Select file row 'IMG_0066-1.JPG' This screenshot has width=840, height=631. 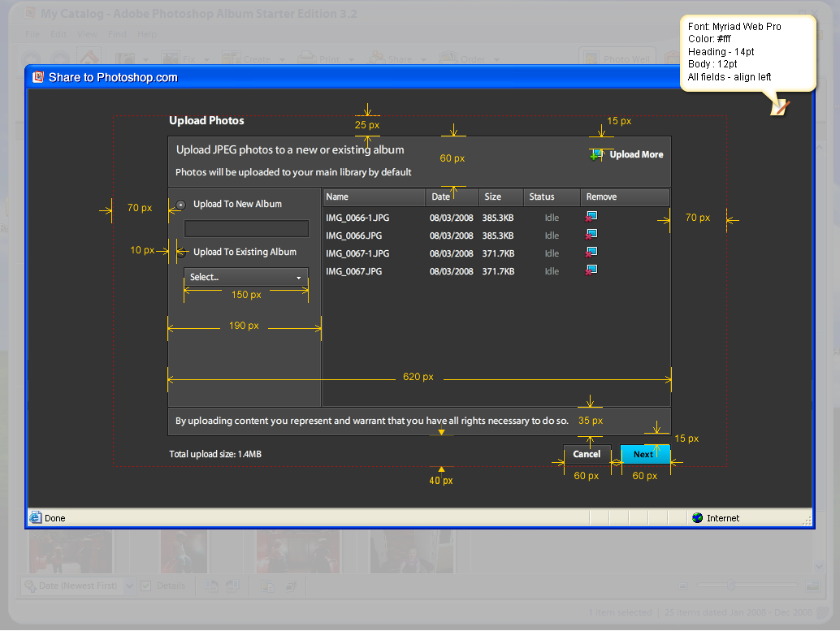click(x=496, y=218)
